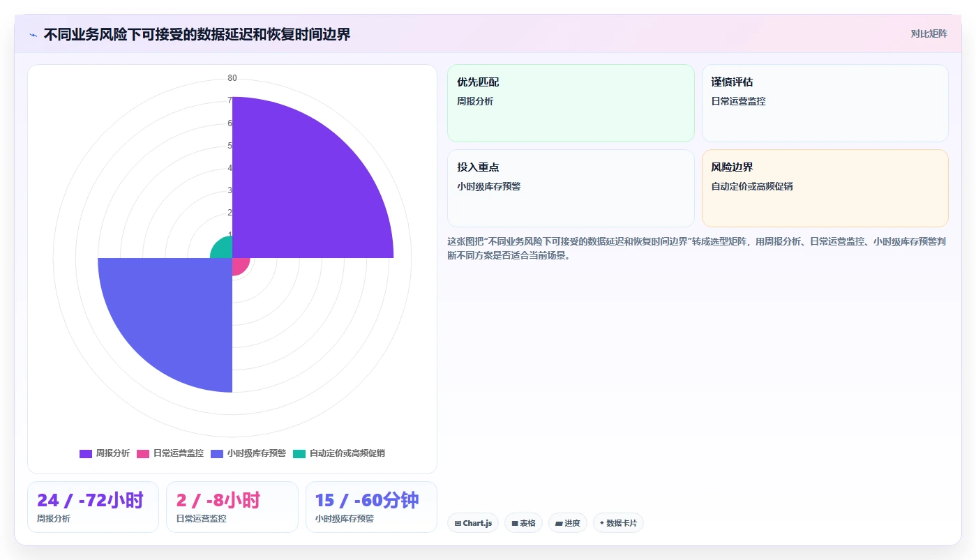Toggle the 自动定价或高频促销 legend item
This screenshot has width=976, height=560.
point(339,453)
